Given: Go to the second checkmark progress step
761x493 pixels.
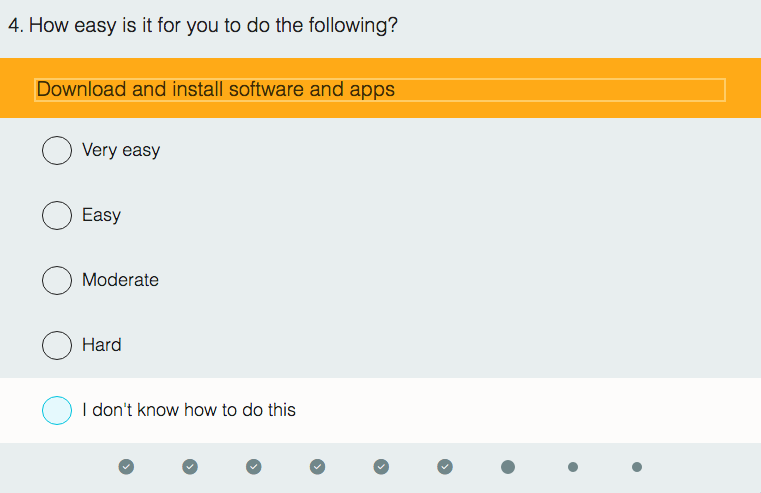Looking at the screenshot, I should [190, 466].
